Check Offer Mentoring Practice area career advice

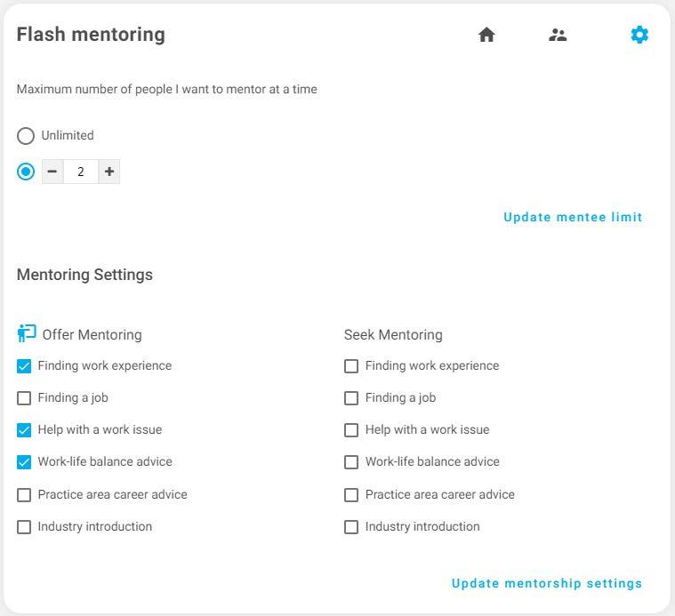[24, 495]
